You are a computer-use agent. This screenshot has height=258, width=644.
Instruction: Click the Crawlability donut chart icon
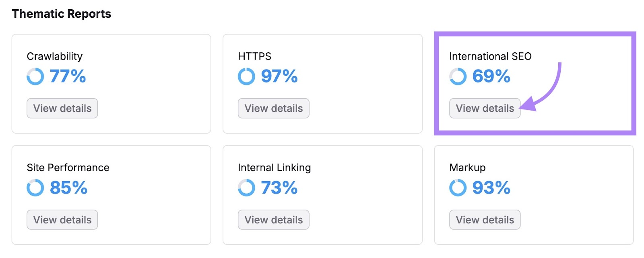[35, 76]
